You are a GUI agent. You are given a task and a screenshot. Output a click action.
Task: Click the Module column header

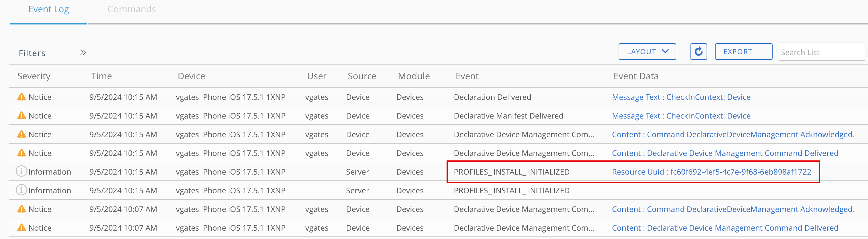(413, 76)
